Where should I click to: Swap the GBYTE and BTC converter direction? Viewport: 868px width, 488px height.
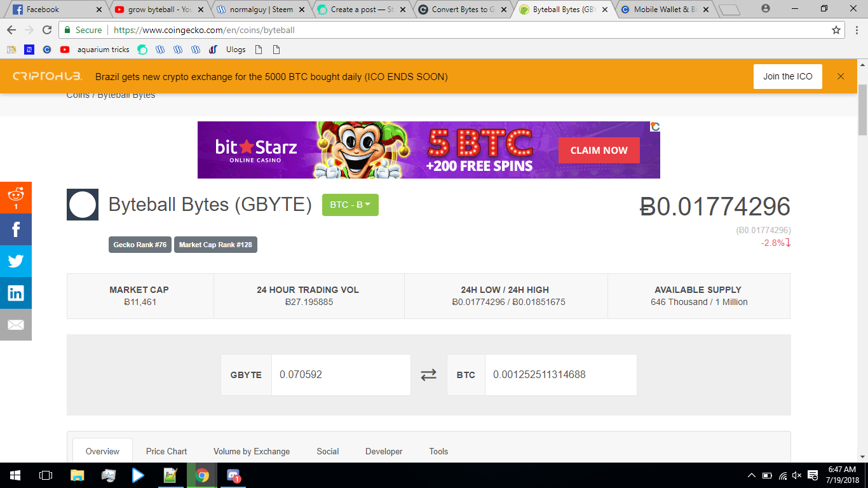[x=429, y=375]
